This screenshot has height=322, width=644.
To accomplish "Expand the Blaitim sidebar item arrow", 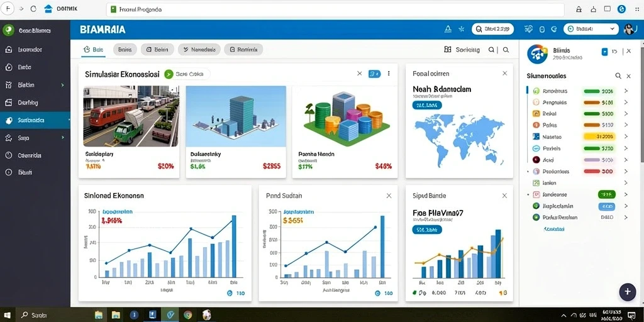I will [62, 85].
